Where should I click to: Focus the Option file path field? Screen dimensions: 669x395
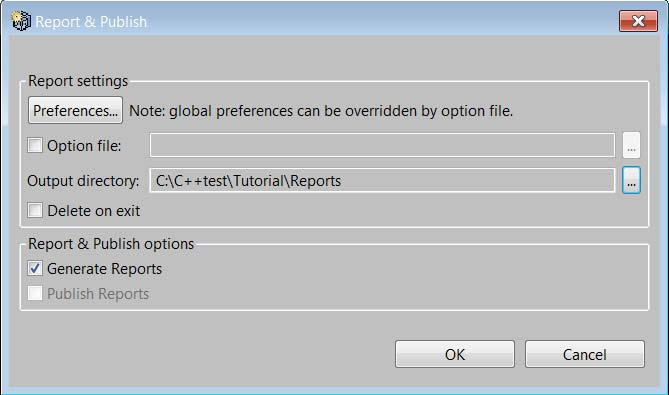point(382,145)
